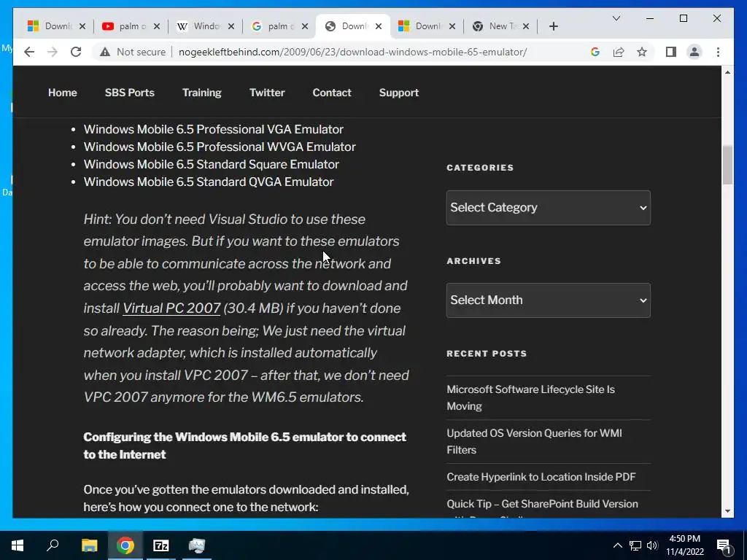Click the Not secure warning icon
The image size is (747, 560).
click(x=105, y=52)
